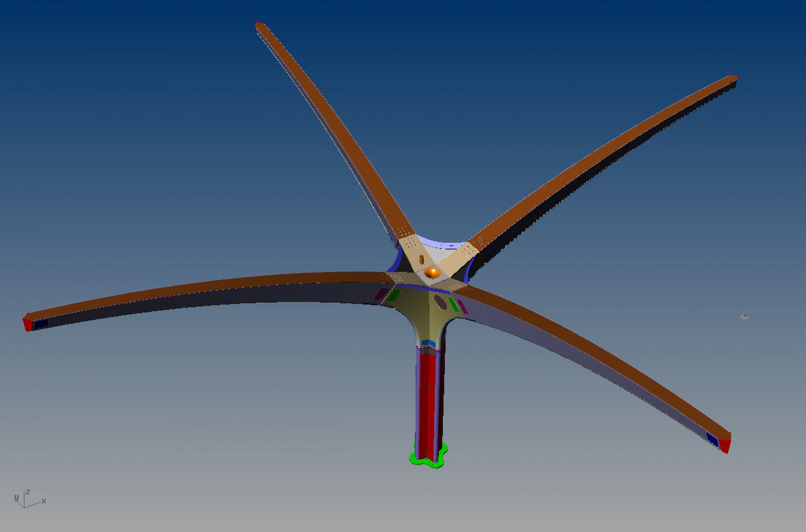Click the navy rectangle near the left arm end
Image resolution: width=806 pixels, height=532 pixels.
pos(40,324)
